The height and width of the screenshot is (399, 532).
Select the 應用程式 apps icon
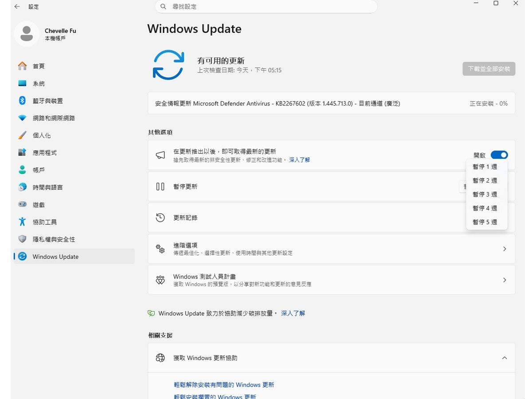22,153
